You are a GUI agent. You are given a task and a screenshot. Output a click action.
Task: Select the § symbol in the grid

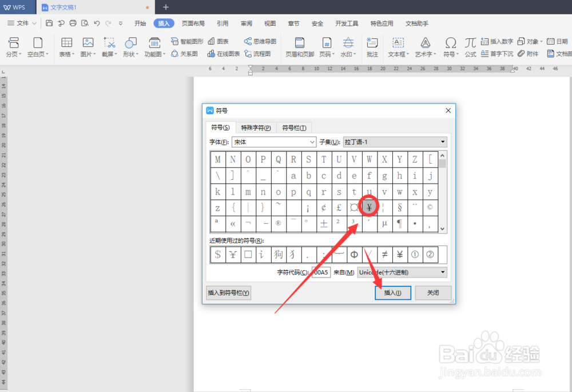pos(400,207)
